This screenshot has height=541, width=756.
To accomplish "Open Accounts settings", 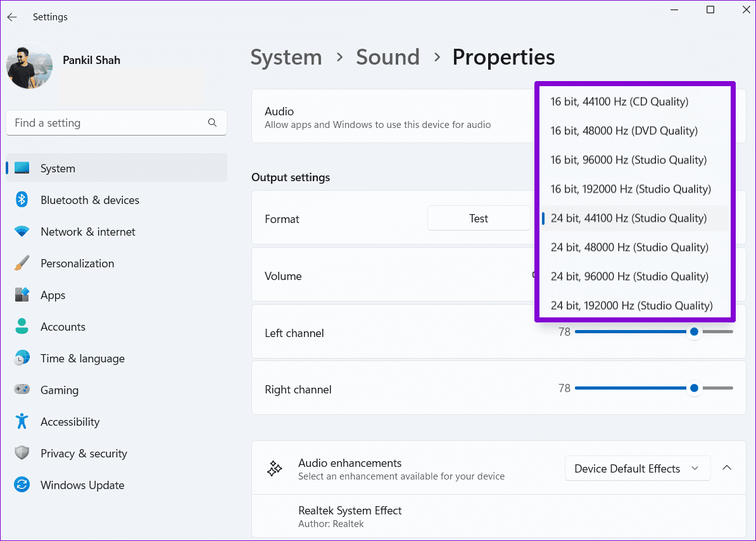I will pos(63,327).
